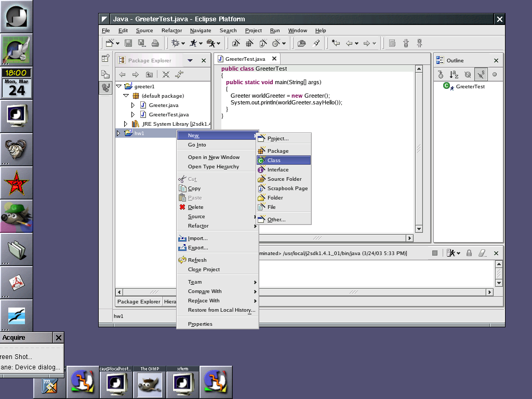Click Properties in the context menu
Viewport: 532px width, 399px height.
tap(218, 324)
